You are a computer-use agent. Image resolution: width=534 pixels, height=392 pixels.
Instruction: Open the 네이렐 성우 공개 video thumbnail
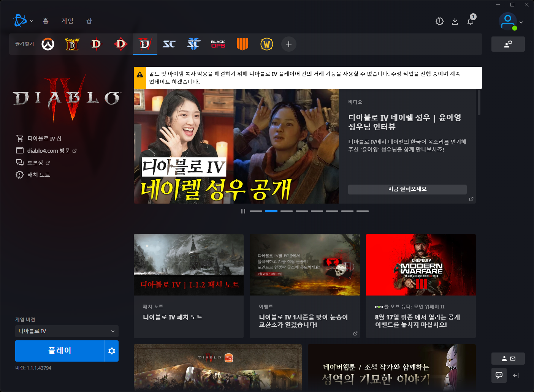point(236,146)
